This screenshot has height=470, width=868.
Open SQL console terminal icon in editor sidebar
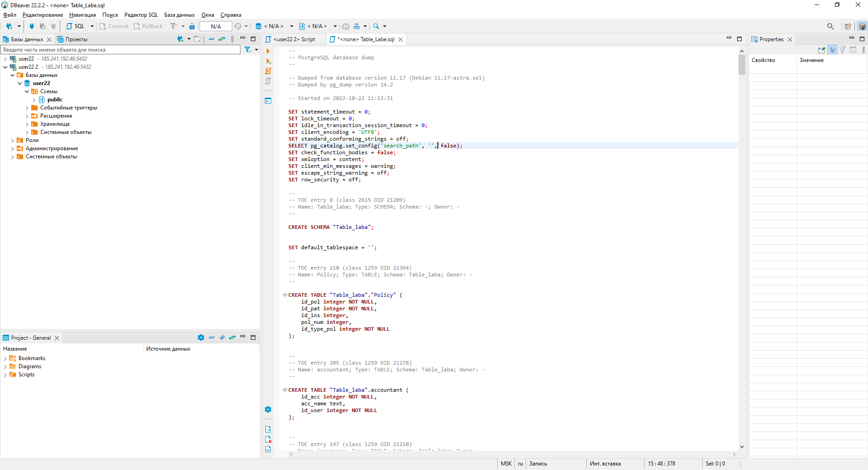268,100
